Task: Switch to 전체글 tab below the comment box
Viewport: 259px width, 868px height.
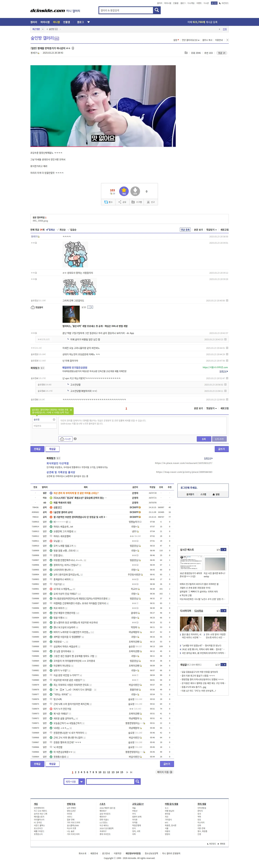Action: pyautogui.click(x=37, y=449)
